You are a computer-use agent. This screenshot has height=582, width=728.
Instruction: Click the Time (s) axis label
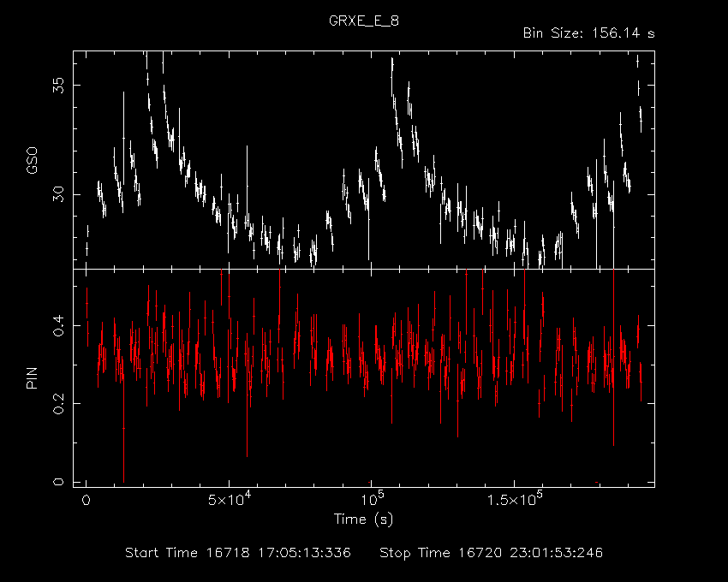point(363,520)
